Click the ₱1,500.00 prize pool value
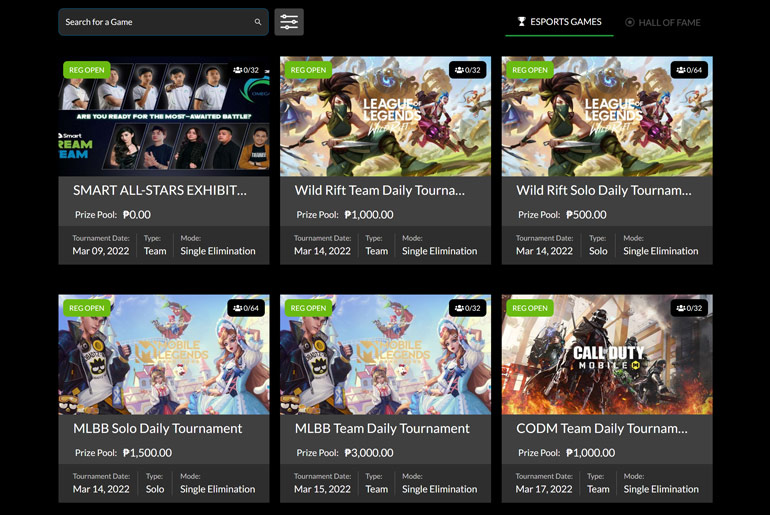The width and height of the screenshot is (770, 515). 147,453
